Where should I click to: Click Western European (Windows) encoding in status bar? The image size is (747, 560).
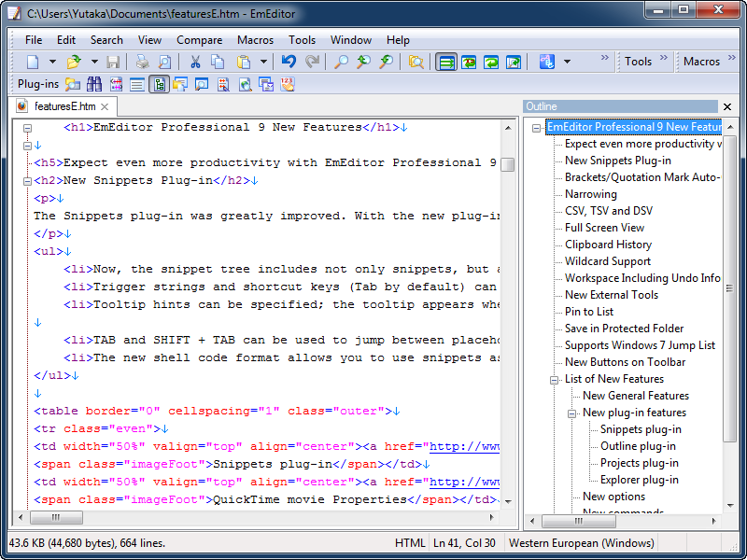(581, 543)
